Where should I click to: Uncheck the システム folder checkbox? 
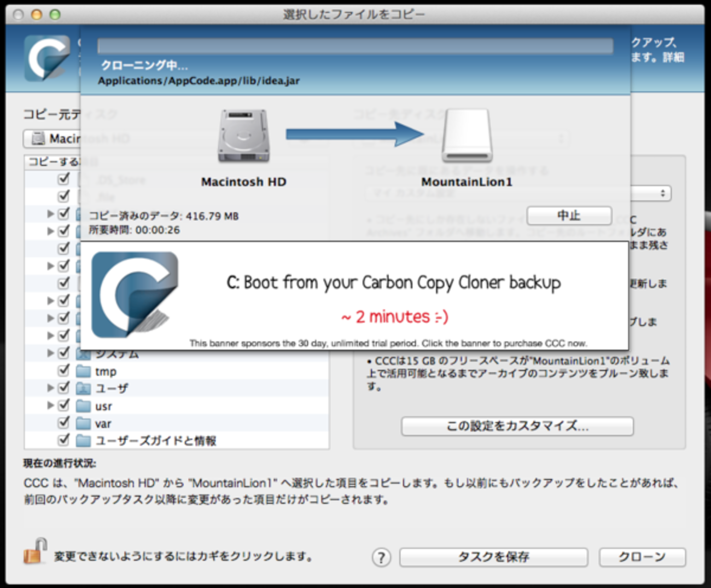point(64,353)
